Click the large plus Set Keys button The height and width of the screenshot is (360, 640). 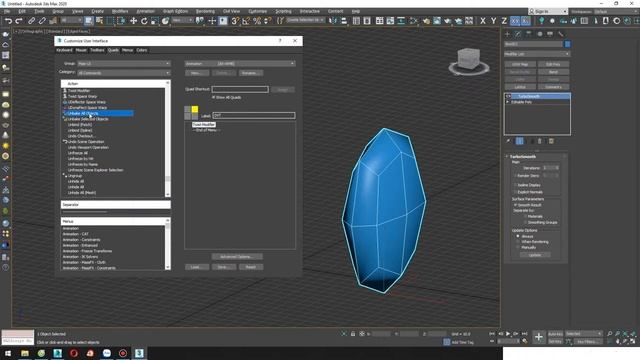tap(539, 337)
